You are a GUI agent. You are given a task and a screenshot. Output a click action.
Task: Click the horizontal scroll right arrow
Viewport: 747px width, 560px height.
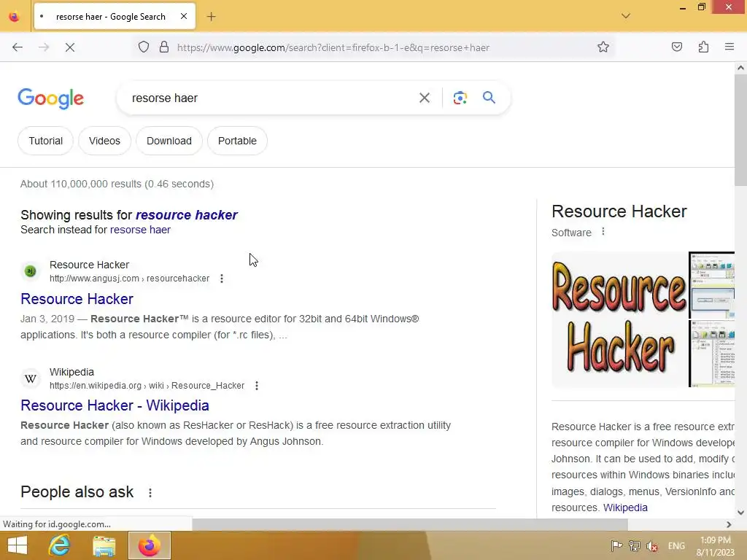[x=729, y=524]
